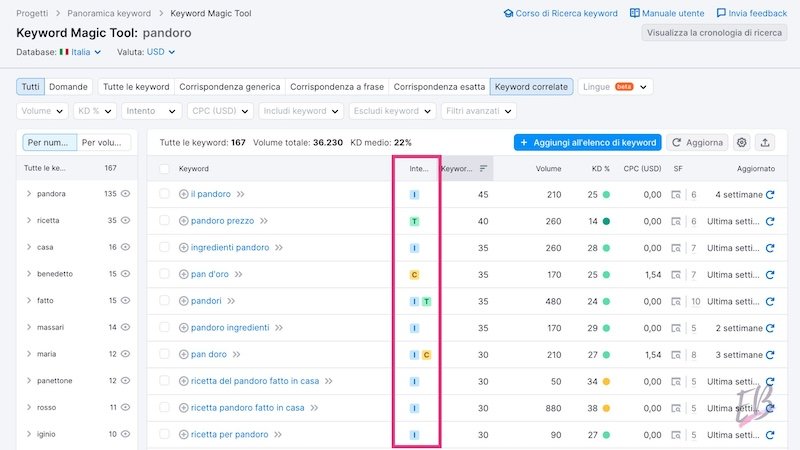Viewport: 800px width, 450px height.
Task: Open the Filtri avanzati dropdown
Action: pyautogui.click(x=479, y=111)
